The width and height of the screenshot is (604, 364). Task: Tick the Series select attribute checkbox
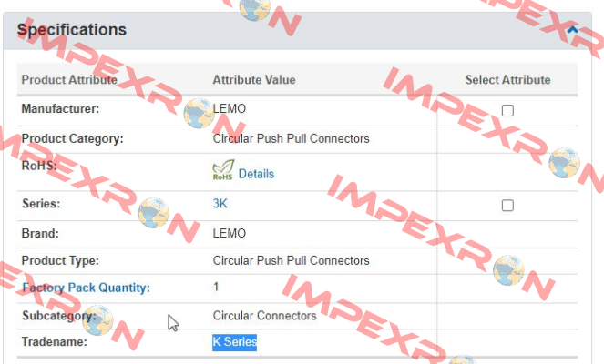507,206
